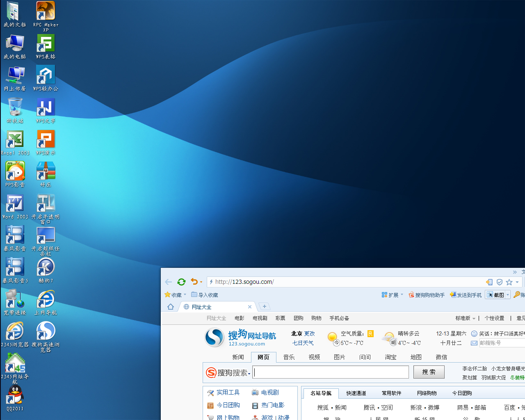This screenshot has width=525, height=420.
Task: Open the new tab plus button
Action: pyautogui.click(x=265, y=306)
